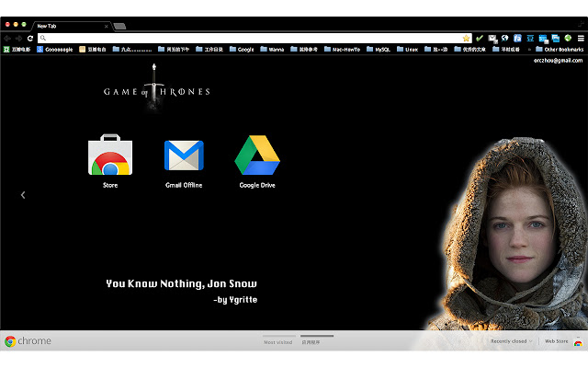
Task: Click the enter-fullscreen arrows icon at top right
Action: tap(581, 25)
